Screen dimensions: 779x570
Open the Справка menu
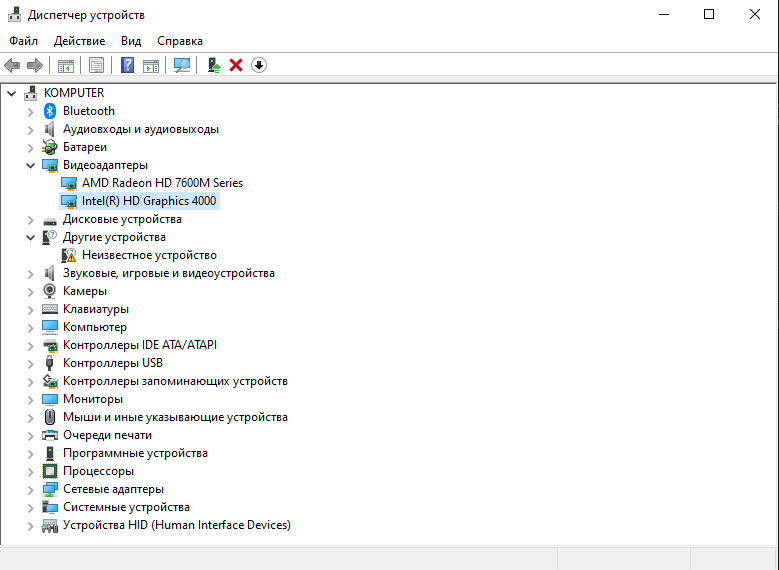(180, 41)
